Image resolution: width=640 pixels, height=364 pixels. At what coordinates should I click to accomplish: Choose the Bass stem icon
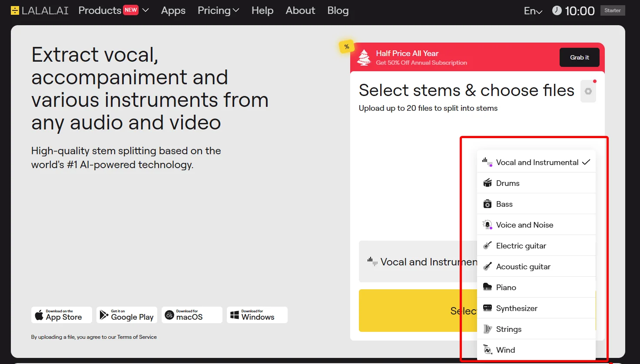coord(487,204)
